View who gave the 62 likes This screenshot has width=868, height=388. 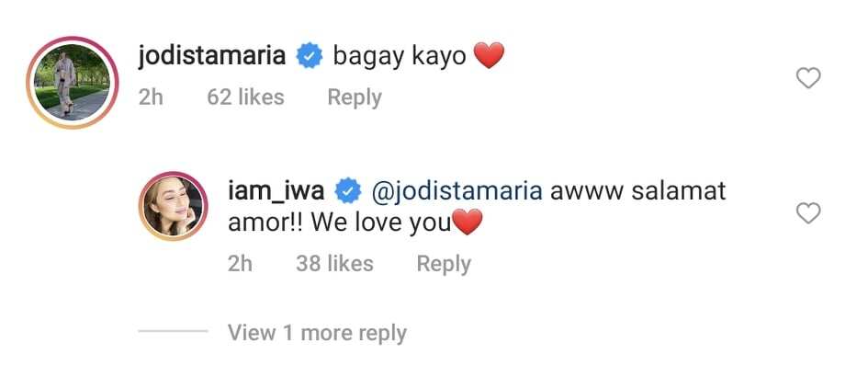pyautogui.click(x=246, y=97)
